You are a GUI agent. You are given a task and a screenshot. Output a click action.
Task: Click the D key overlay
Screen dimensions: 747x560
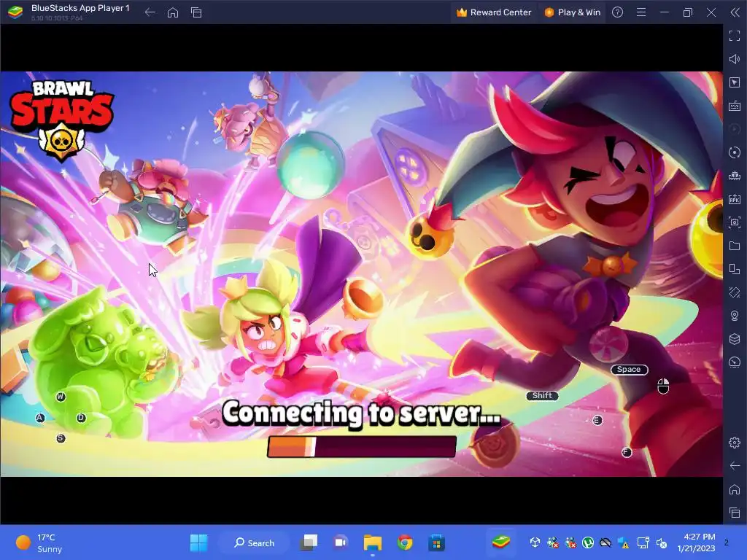click(81, 418)
